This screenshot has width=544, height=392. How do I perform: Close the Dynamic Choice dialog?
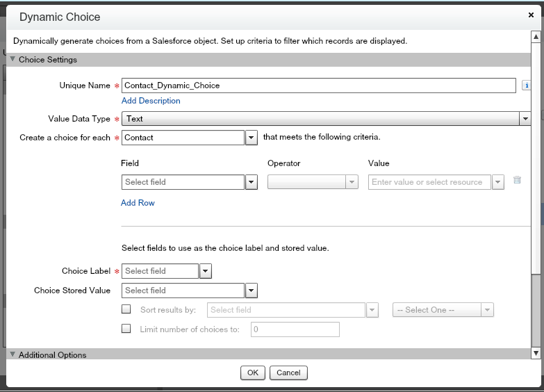[531, 15]
